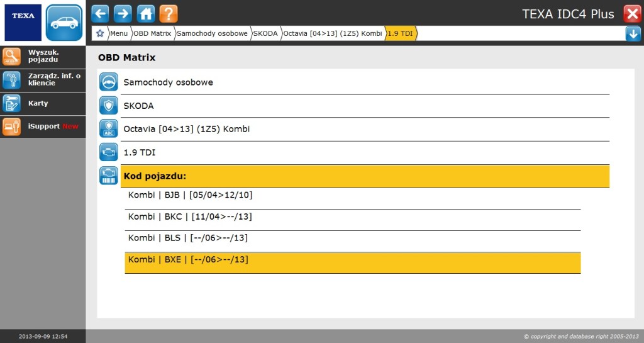This screenshot has height=343, width=644.
Task: Open iSupport New sidebar entry
Action: (43, 127)
